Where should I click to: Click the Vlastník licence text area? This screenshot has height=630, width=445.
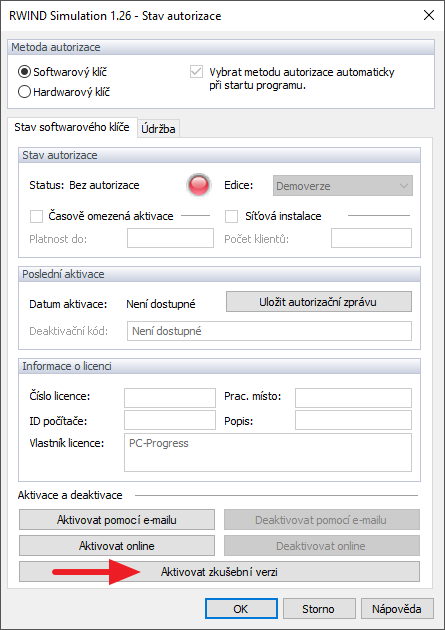(x=268, y=452)
